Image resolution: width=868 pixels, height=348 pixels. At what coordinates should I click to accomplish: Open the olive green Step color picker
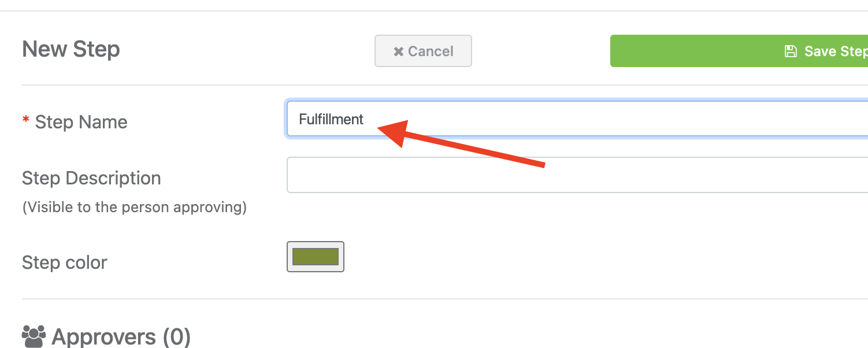316,257
